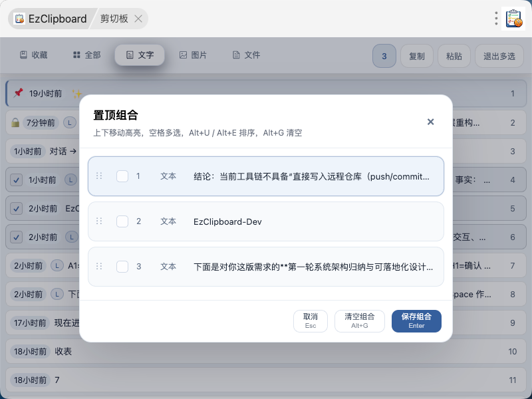Switch to the 图片 tab

click(193, 55)
